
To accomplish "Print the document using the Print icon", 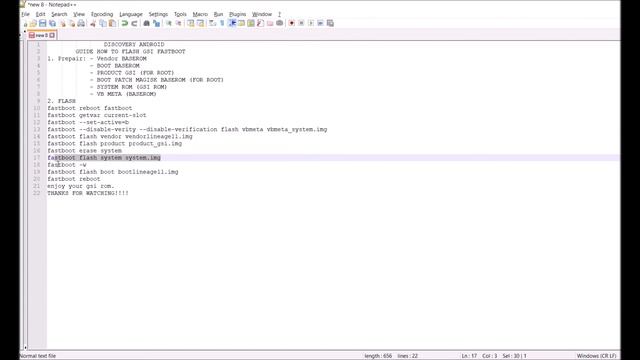I will click(x=81, y=23).
